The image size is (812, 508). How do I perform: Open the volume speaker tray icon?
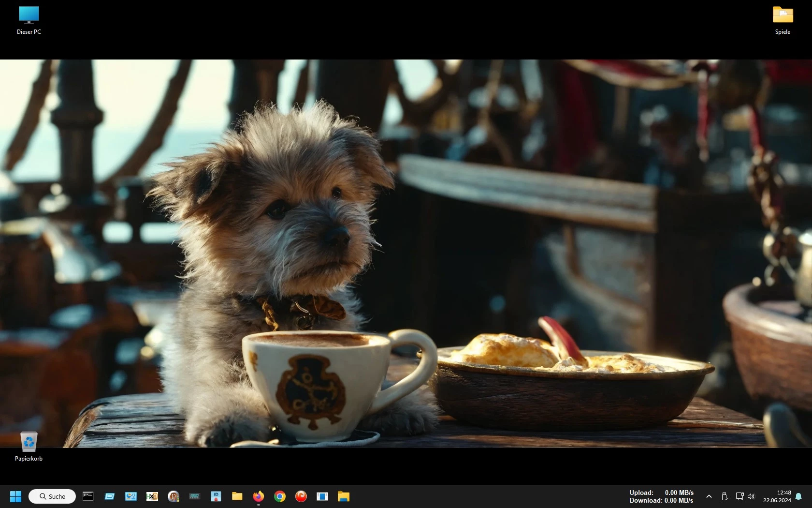pyautogui.click(x=751, y=496)
